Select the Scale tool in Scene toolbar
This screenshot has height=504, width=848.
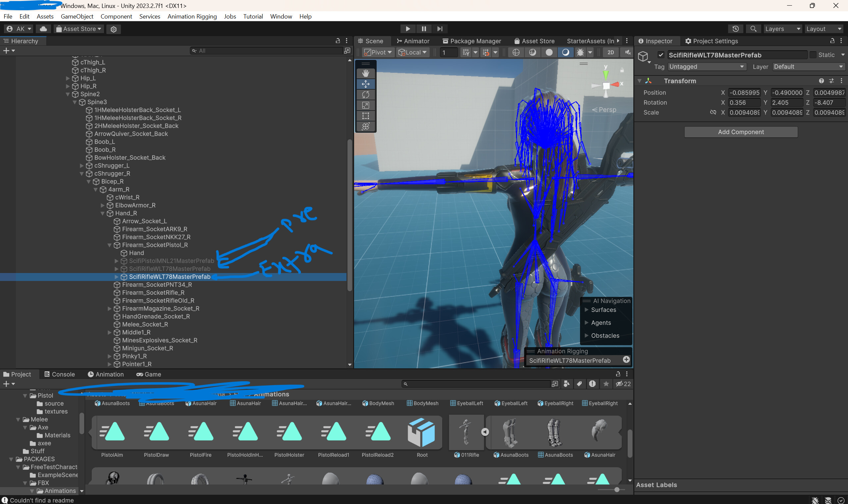[366, 105]
